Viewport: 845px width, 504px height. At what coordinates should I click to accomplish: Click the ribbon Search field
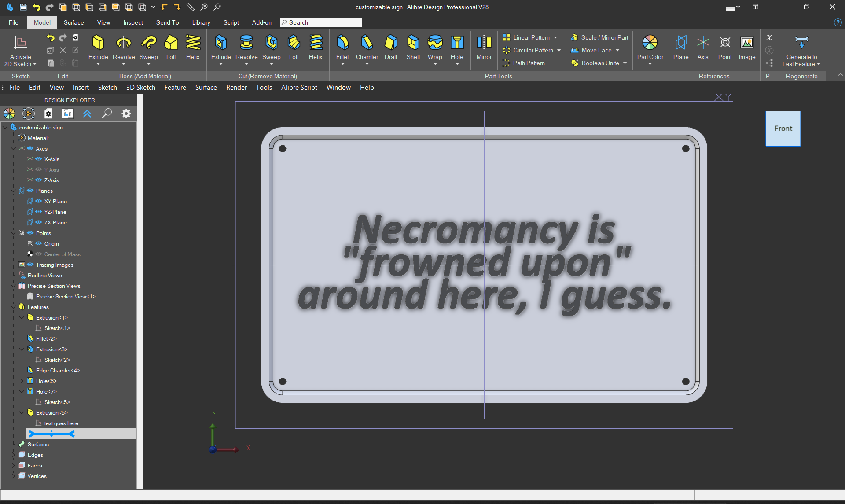[x=321, y=22]
